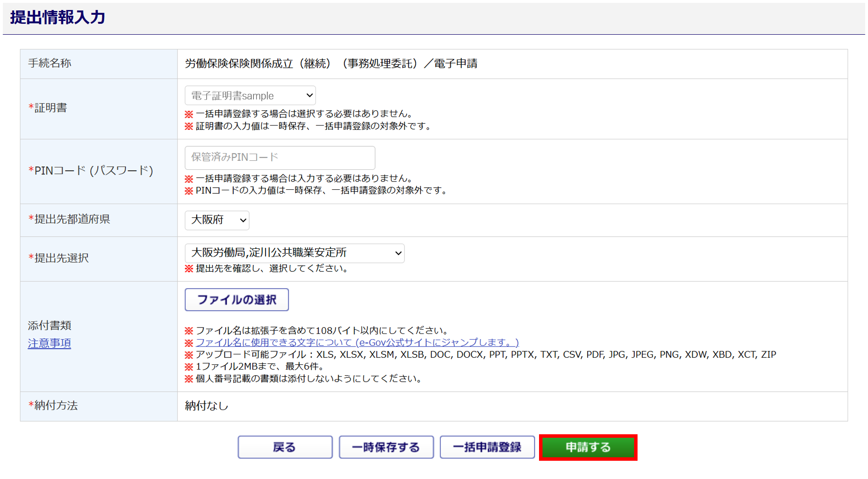The height and width of the screenshot is (479, 868).
Task: Click the 納付なし payment method text
Action: (207, 406)
